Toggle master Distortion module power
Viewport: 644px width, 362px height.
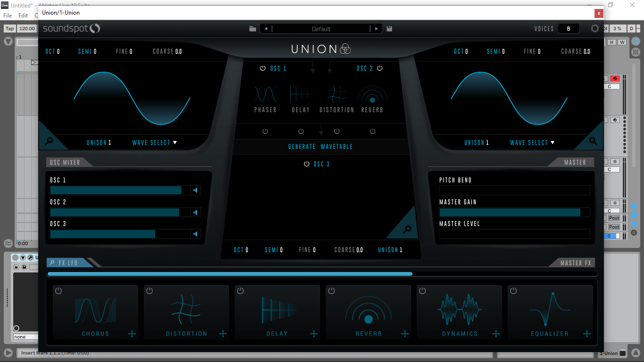pyautogui.click(x=149, y=291)
